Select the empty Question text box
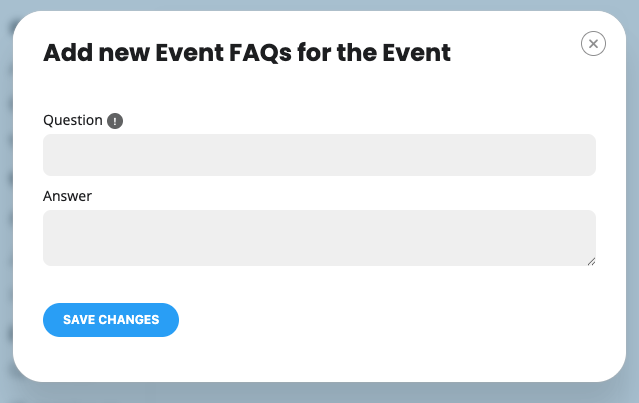The image size is (639, 403). pyautogui.click(x=319, y=155)
